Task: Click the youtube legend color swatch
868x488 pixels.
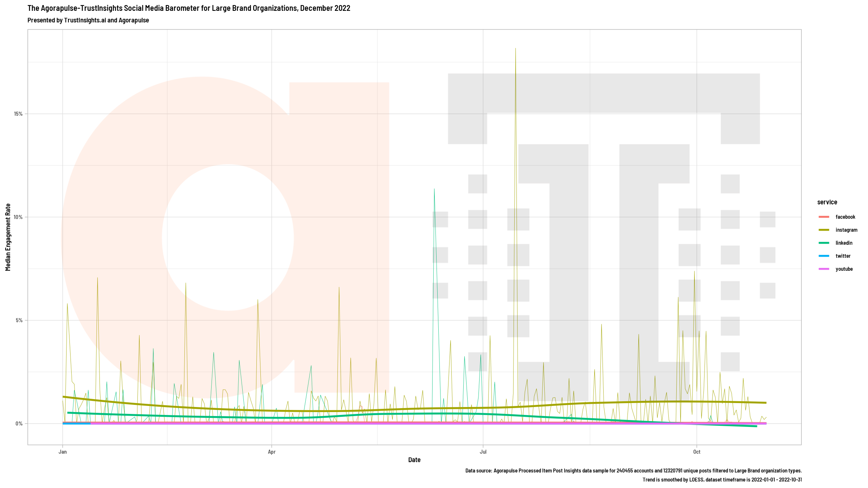Action: 824,269
